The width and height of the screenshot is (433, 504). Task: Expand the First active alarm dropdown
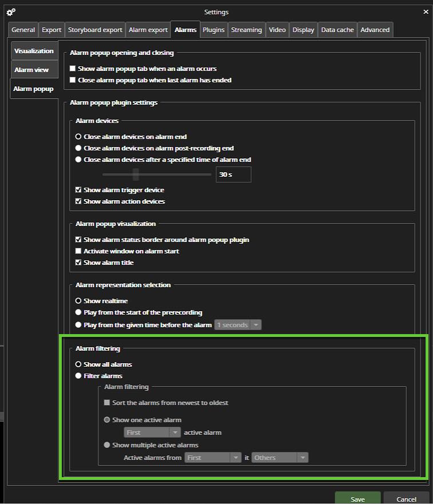[152, 432]
